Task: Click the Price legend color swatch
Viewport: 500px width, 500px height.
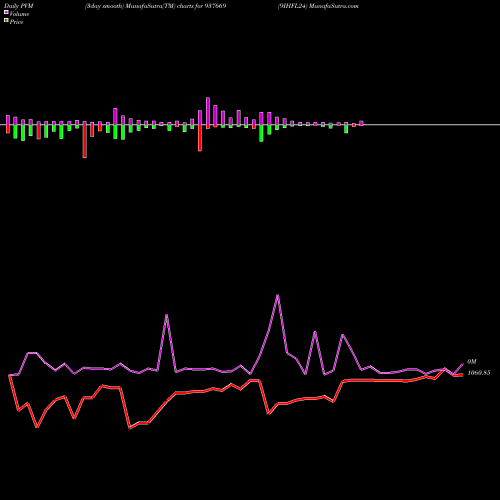Action: click(x=6, y=21)
